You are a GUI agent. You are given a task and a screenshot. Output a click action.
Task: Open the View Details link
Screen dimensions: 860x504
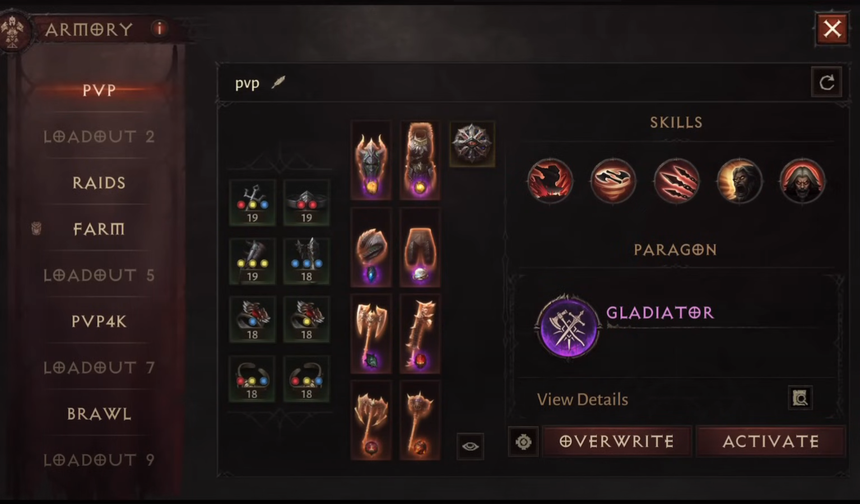583,399
